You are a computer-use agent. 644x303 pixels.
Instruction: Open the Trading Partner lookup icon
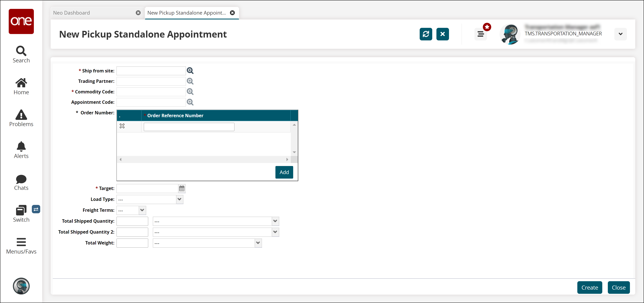[x=190, y=81]
